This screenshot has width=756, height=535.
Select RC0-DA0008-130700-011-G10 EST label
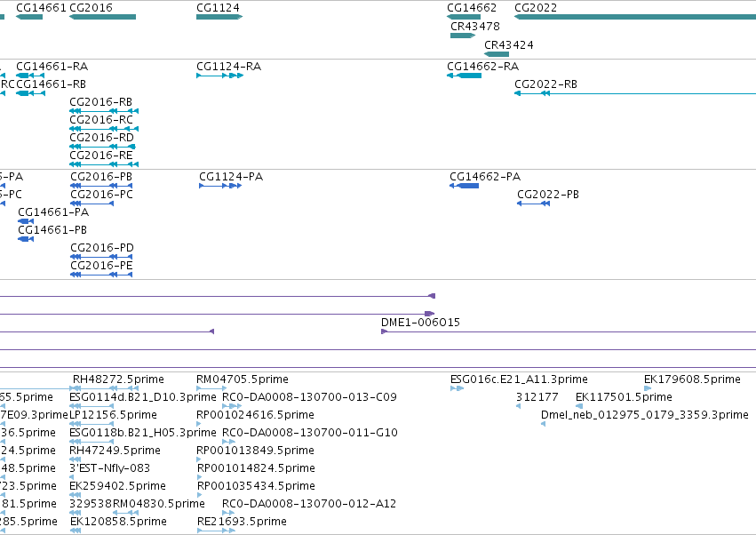(310, 433)
